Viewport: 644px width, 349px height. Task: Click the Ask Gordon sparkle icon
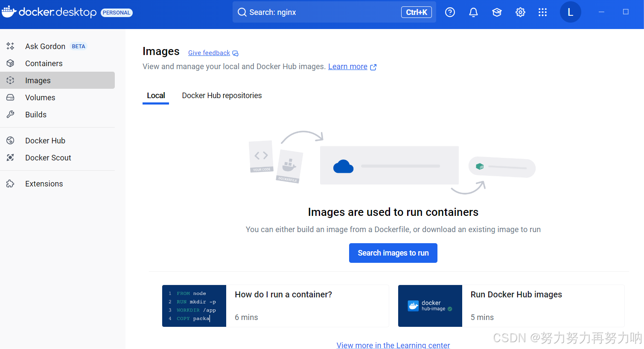tap(10, 46)
